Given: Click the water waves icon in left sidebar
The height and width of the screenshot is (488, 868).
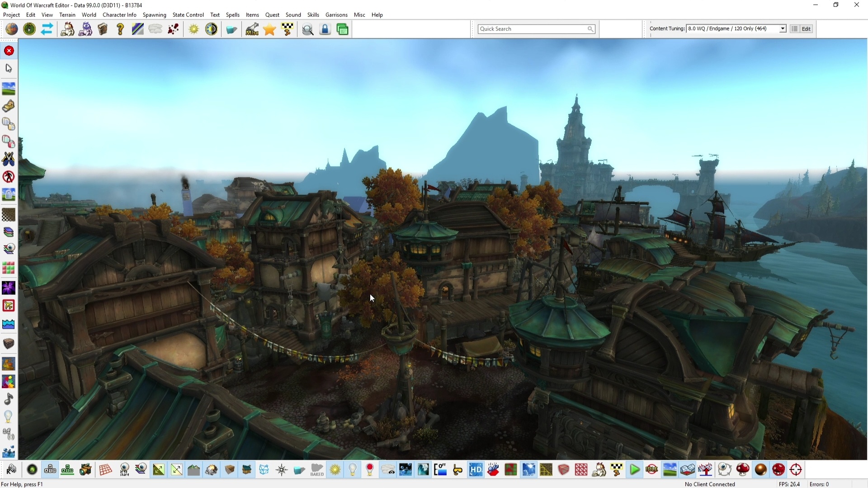Looking at the screenshot, I should pos(9,324).
